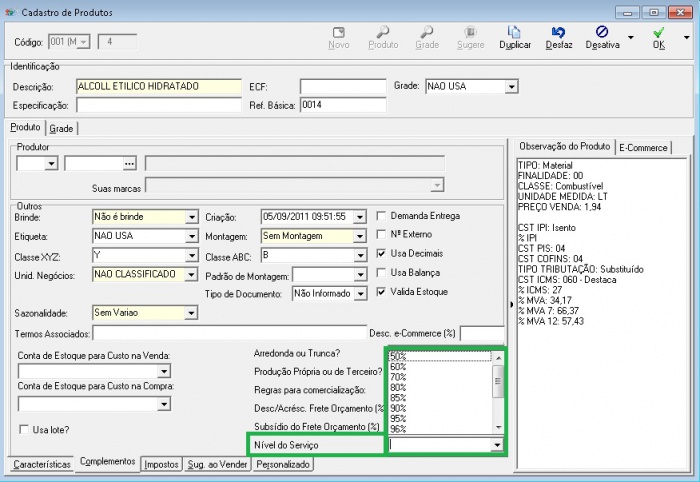Open the Classe ABC dropdown
Viewport: 700px width, 482px height.
(x=360, y=255)
